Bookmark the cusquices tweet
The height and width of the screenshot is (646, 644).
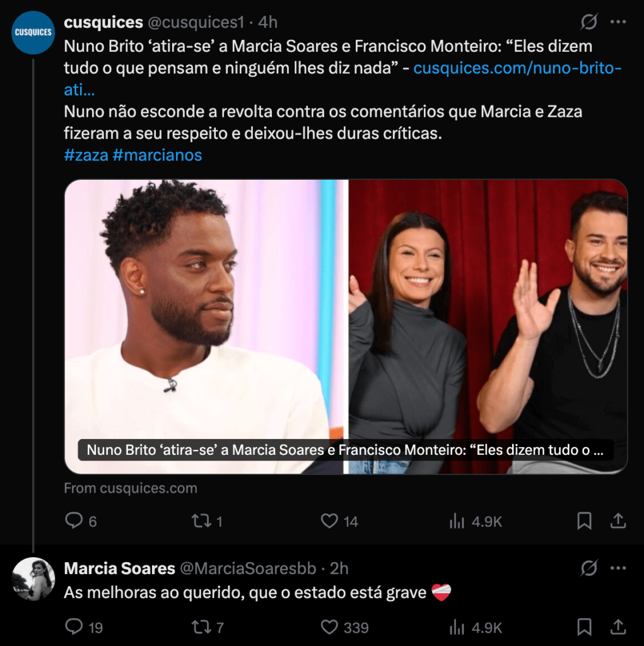pos(584,520)
